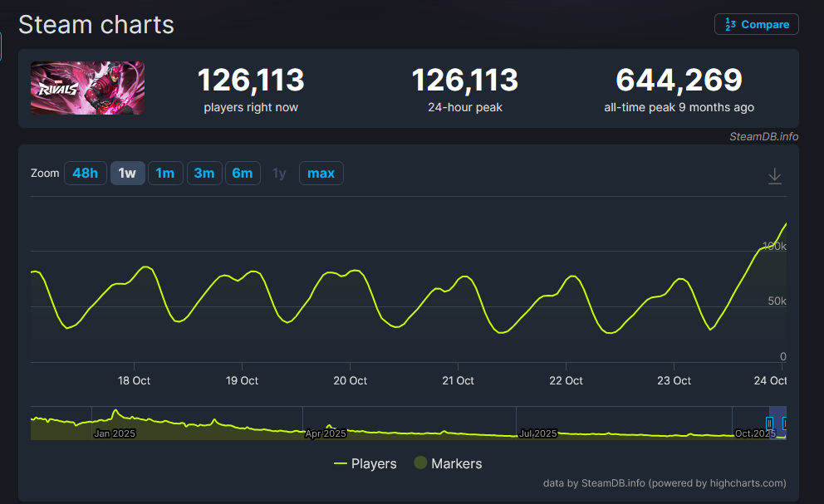Click the left navigator range handle
This screenshot has height=504, width=824.
[769, 423]
